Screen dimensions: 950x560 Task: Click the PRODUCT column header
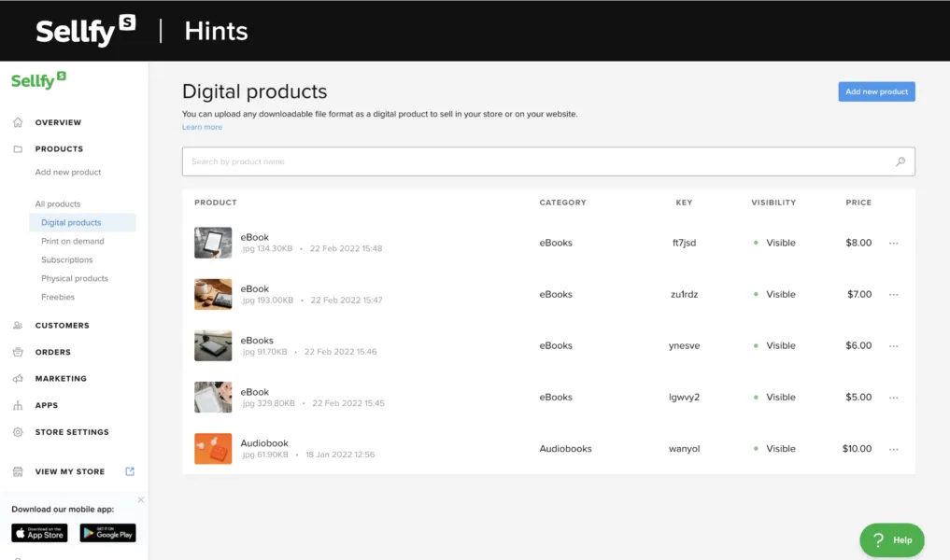click(x=216, y=203)
